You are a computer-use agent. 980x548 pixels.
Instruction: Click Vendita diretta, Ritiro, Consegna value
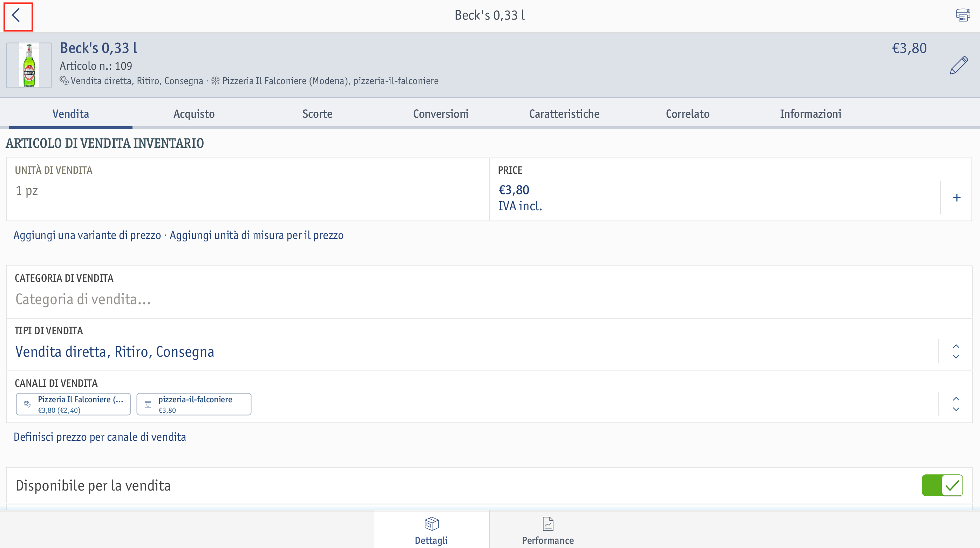tap(115, 352)
